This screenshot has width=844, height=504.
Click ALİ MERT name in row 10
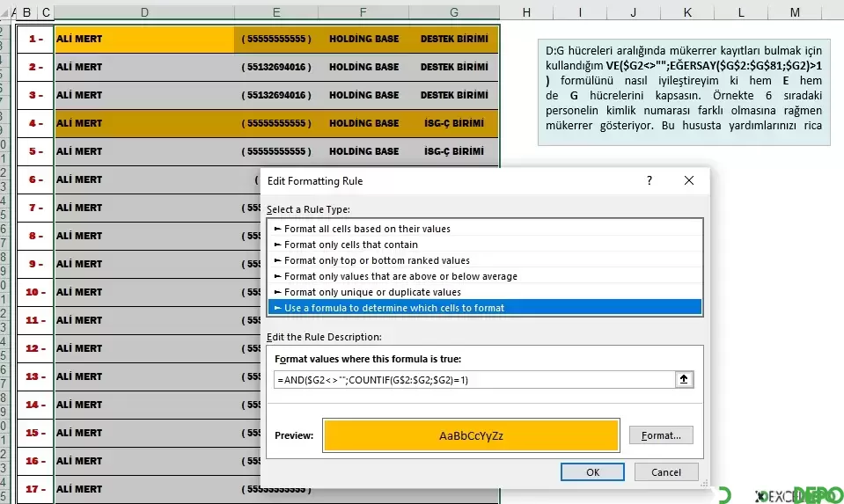tap(79, 292)
